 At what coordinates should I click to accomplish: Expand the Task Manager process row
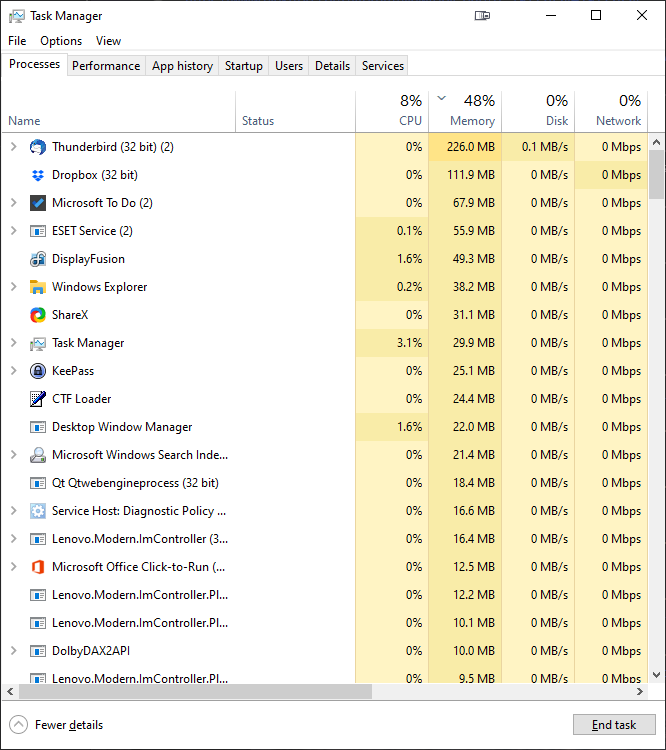[14, 343]
